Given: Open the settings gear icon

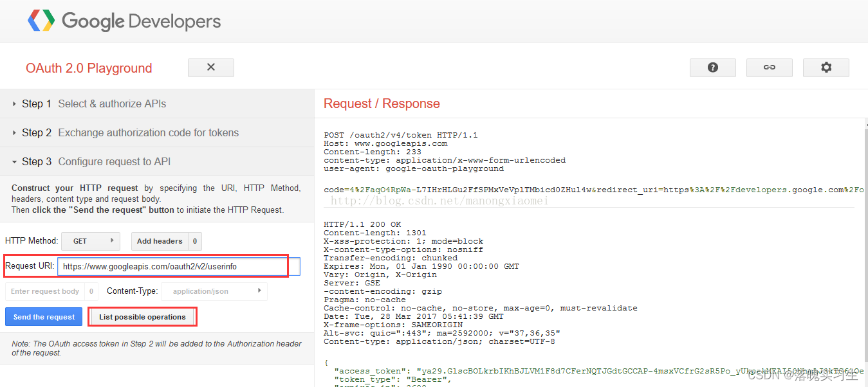Looking at the screenshot, I should tap(826, 67).
